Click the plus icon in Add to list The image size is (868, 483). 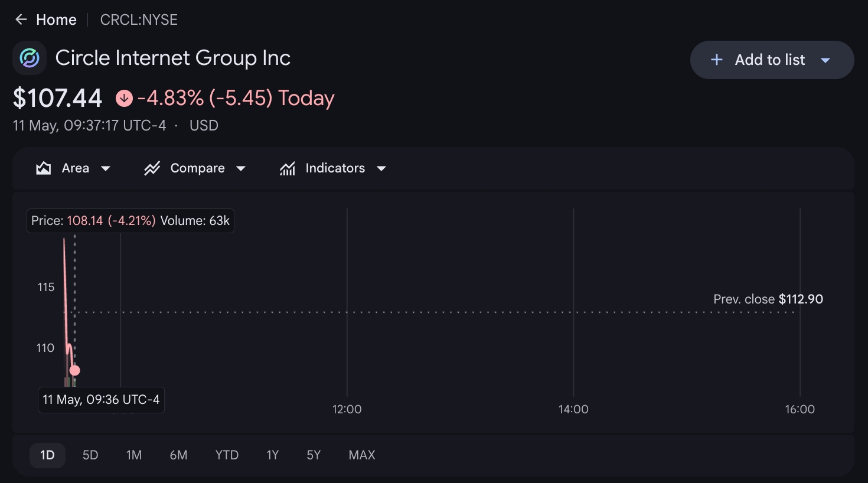717,60
